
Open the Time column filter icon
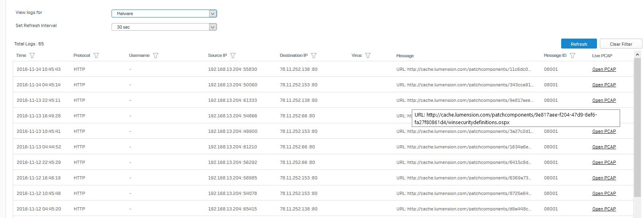pyautogui.click(x=32, y=56)
